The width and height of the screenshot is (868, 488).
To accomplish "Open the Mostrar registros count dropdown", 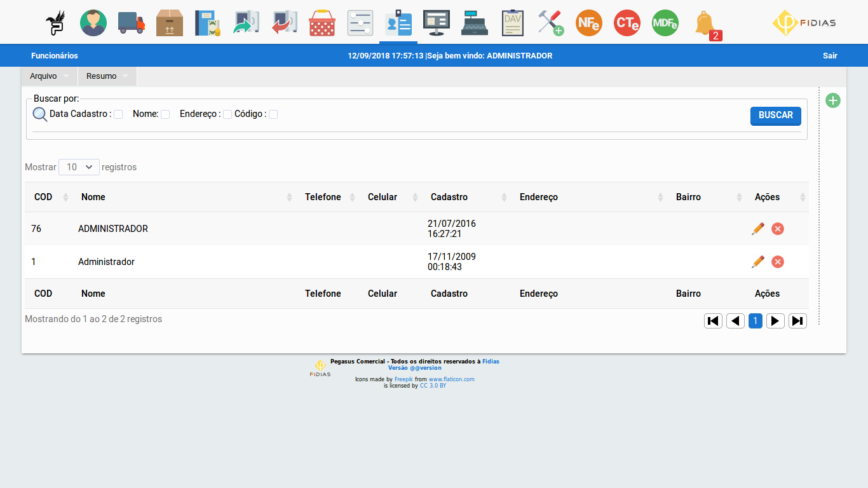I will coord(79,167).
